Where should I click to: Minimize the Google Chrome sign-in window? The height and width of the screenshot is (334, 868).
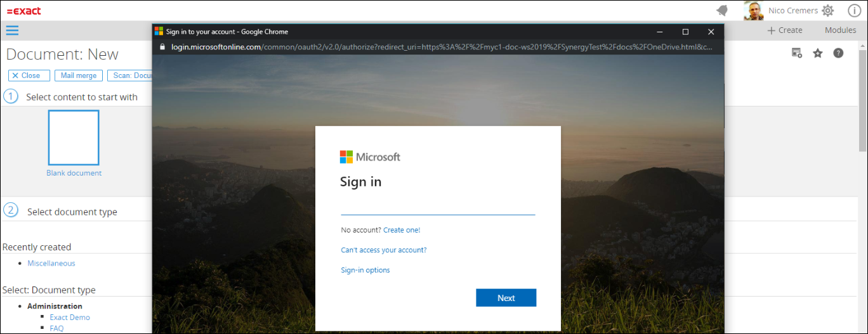(660, 32)
